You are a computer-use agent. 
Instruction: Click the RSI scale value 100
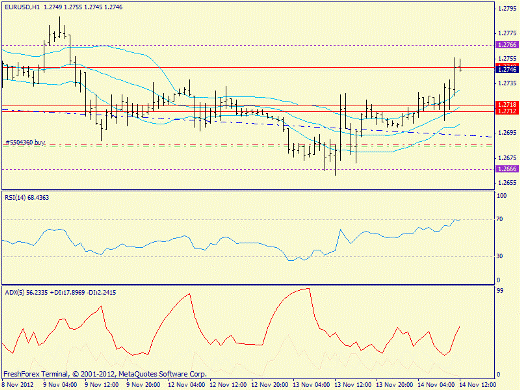tap(502, 196)
